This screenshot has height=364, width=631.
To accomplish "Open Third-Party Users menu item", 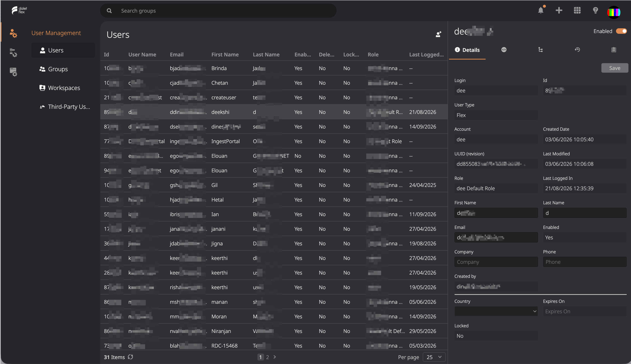I will click(63, 107).
